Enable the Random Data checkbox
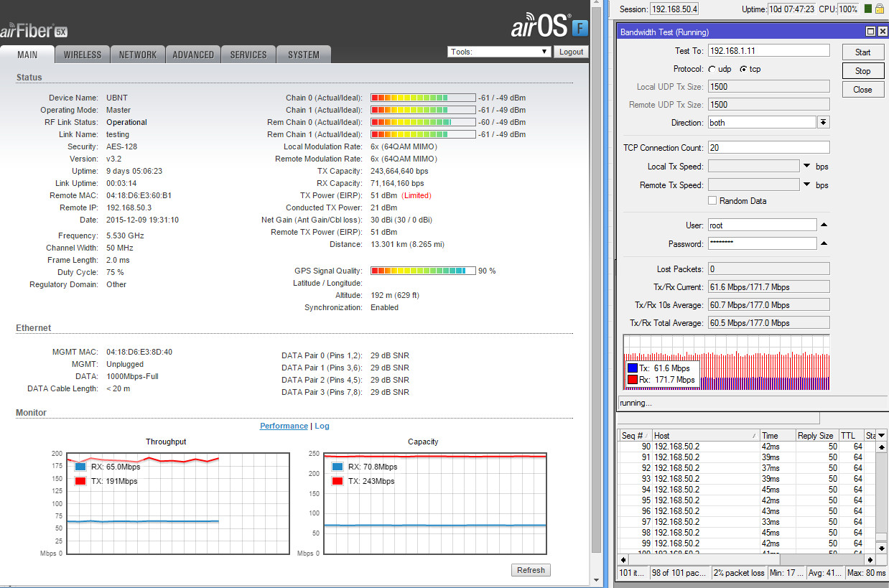 point(712,201)
